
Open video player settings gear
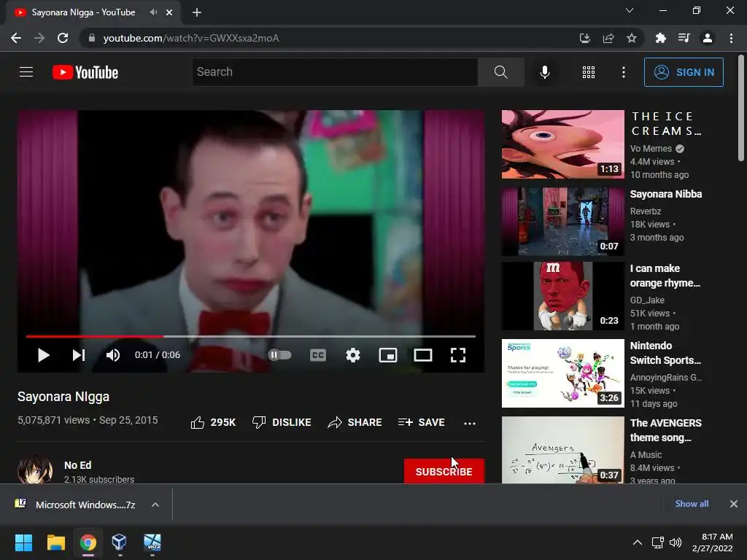(353, 355)
